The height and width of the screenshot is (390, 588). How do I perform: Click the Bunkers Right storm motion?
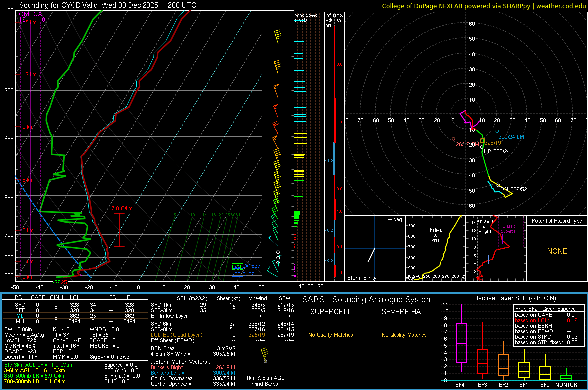click(x=193, y=367)
